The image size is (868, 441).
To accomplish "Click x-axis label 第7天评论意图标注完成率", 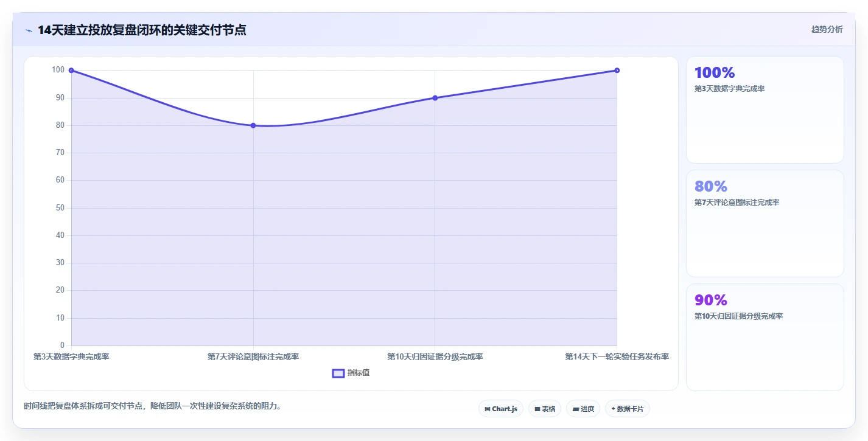I will 253,356.
